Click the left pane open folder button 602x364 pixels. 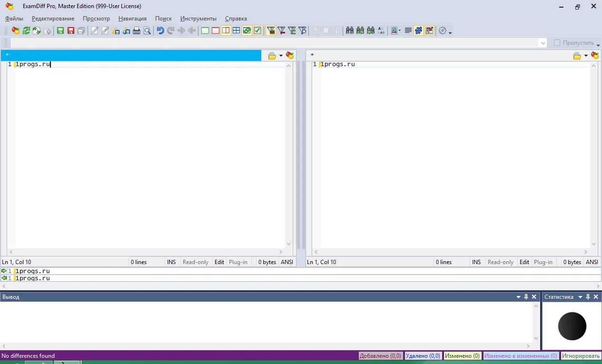(x=272, y=56)
